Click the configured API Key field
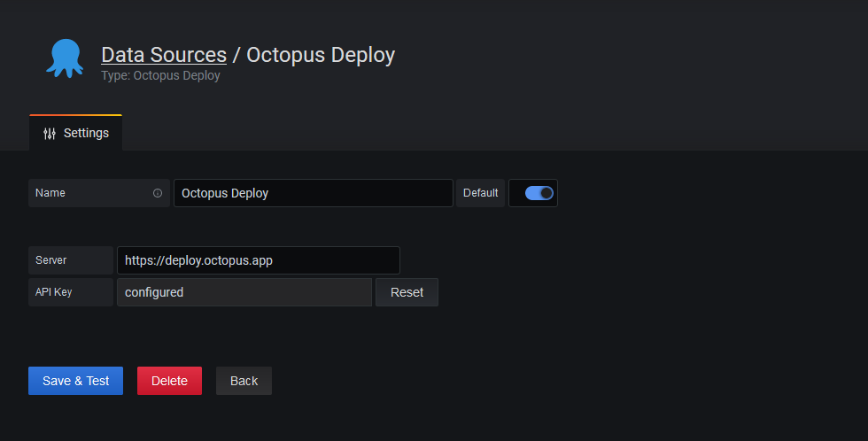The width and height of the screenshot is (868, 441). (x=244, y=292)
